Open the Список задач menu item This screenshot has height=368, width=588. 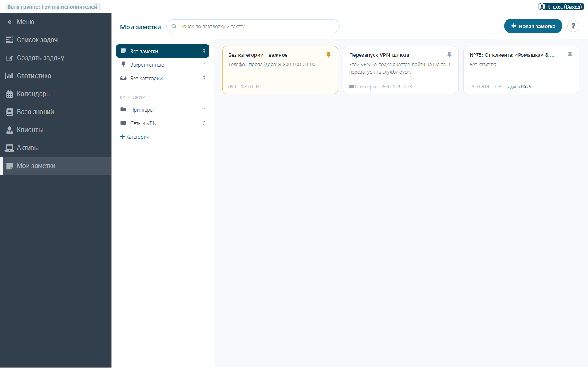coord(56,40)
